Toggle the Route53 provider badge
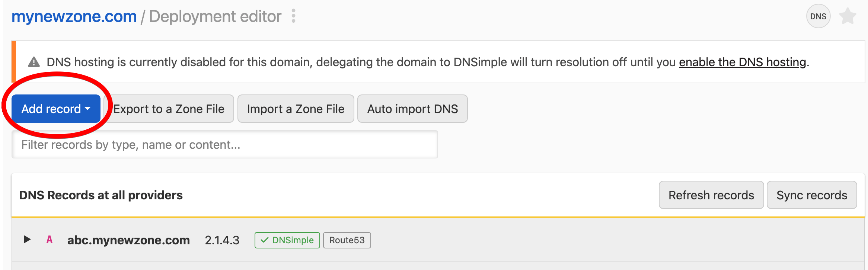The image size is (868, 270). (x=347, y=240)
